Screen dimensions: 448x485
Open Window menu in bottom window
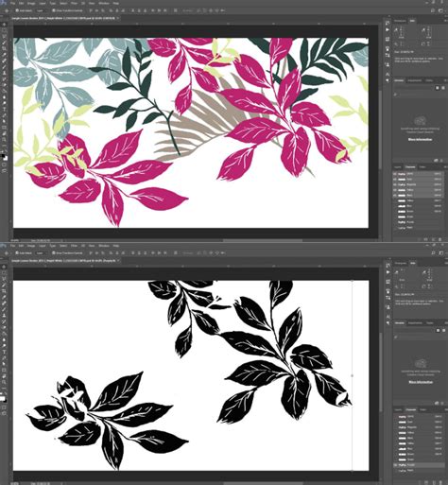104,246
